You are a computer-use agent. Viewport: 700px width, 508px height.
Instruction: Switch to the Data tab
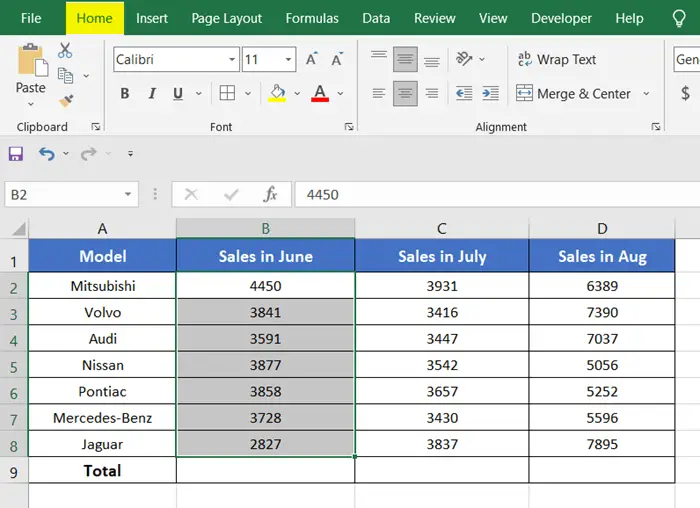376,18
